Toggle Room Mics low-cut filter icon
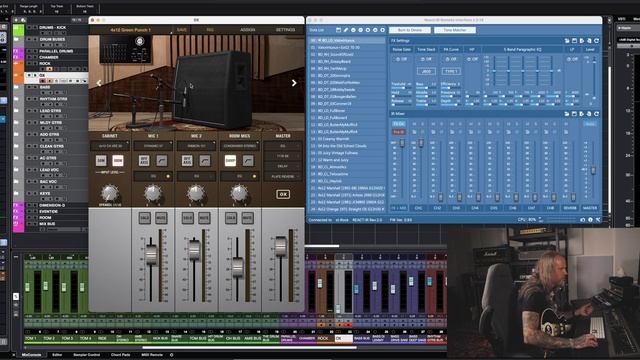Viewport: 640px width, 360px height. pos(248,160)
